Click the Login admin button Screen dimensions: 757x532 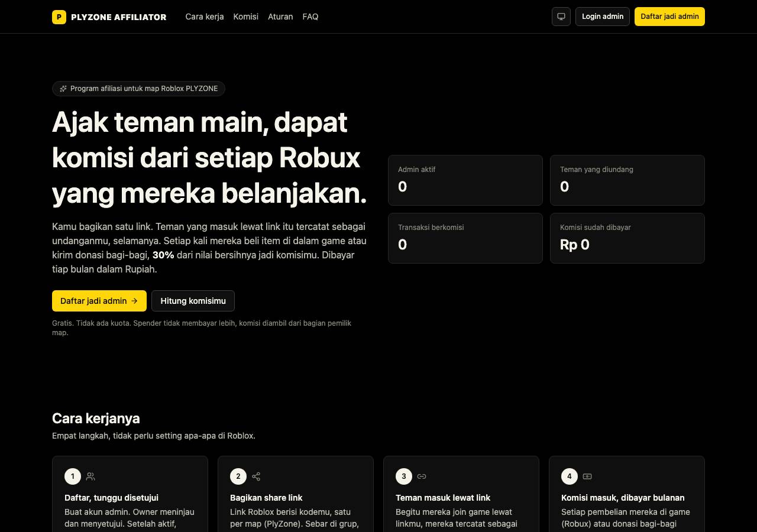point(603,17)
